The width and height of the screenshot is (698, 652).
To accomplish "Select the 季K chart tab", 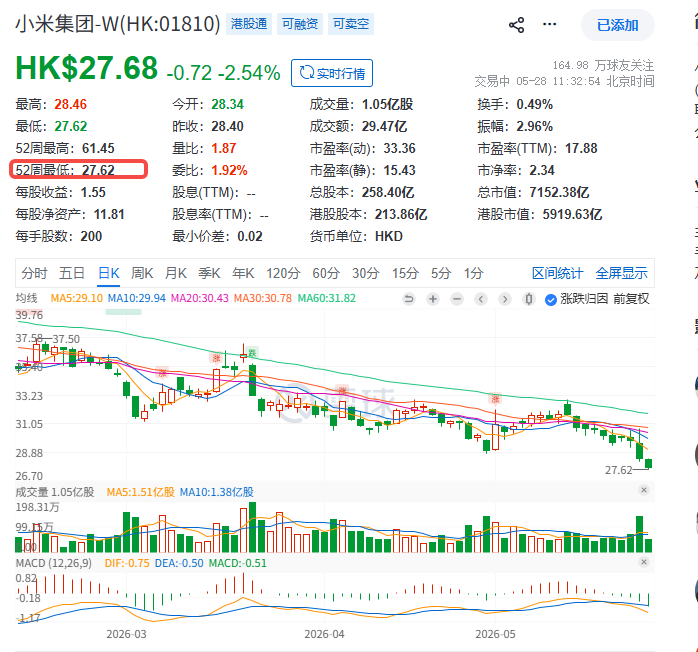I will [x=209, y=273].
